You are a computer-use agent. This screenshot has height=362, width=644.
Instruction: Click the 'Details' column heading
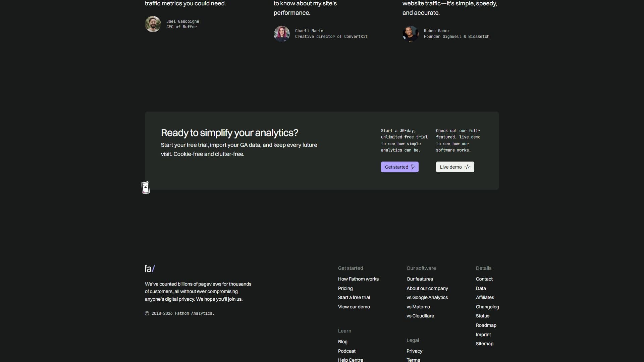pyautogui.click(x=483, y=268)
